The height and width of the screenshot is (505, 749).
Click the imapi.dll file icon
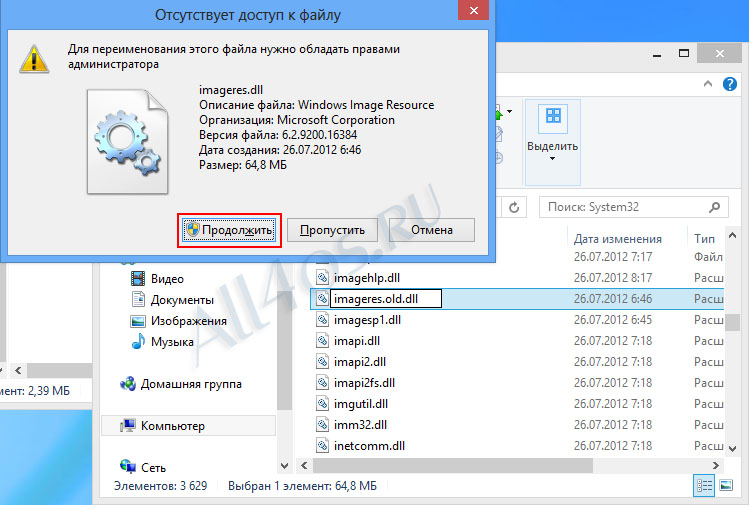point(322,341)
